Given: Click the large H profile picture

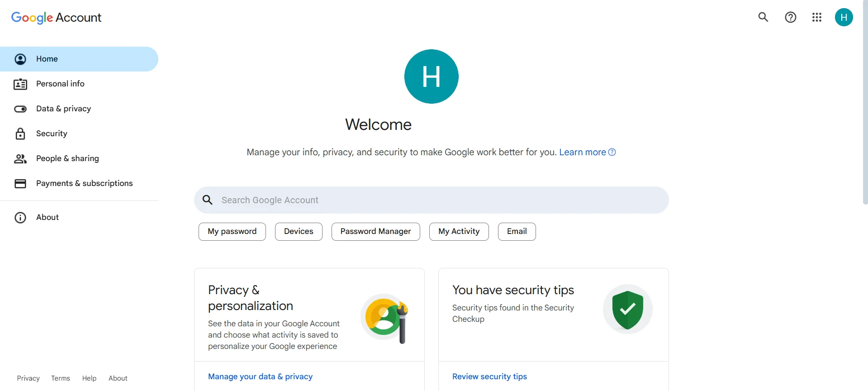Looking at the screenshot, I should [x=431, y=76].
